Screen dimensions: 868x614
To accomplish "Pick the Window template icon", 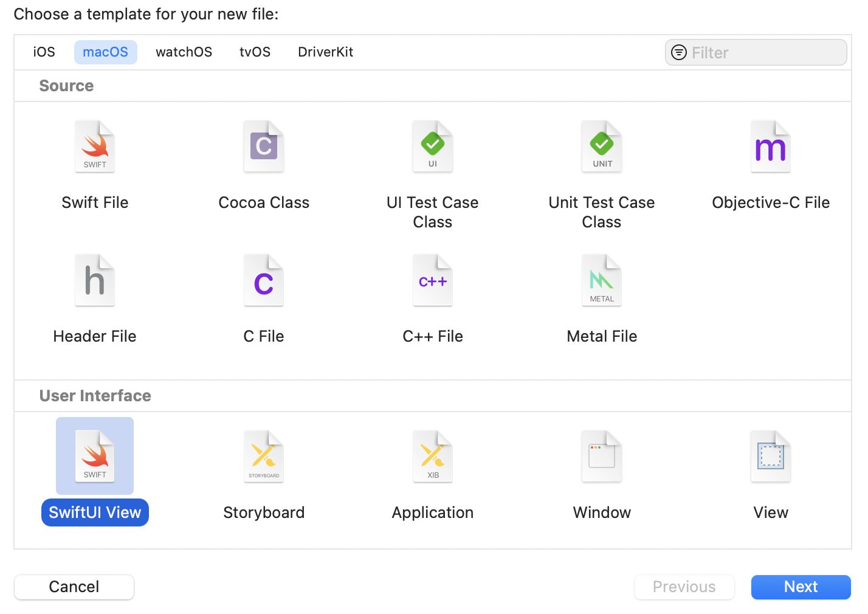I will (602, 457).
